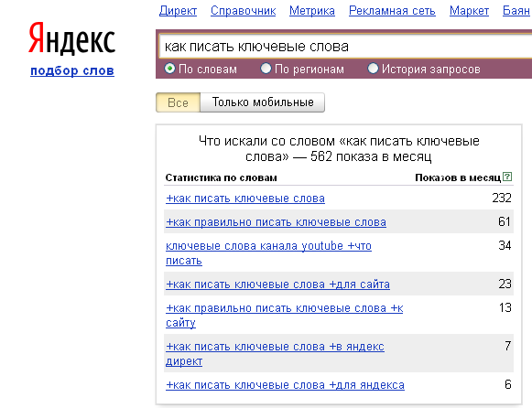The height and width of the screenshot is (408, 532).
Task: Focus the search query input field
Action: (x=345, y=47)
